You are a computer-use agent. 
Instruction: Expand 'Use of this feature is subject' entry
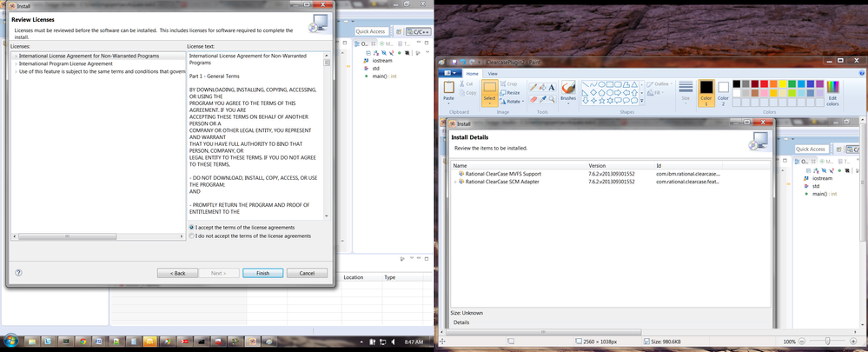tap(16, 71)
